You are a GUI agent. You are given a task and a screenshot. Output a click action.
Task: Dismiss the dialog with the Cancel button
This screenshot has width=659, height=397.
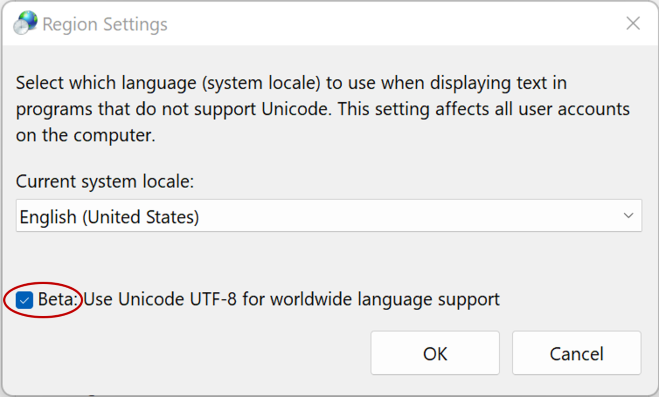point(577,353)
